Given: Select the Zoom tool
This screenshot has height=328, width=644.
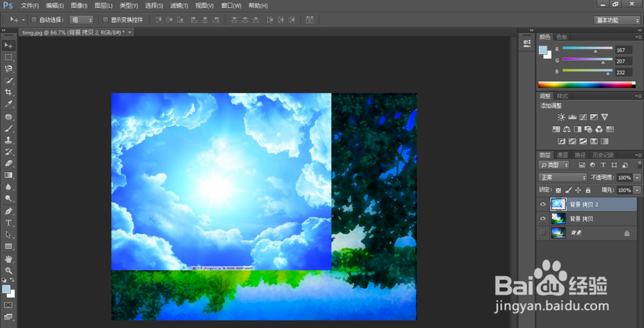Looking at the screenshot, I should point(8,271).
